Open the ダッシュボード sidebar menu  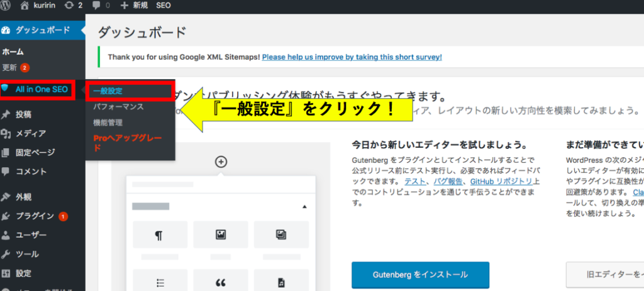point(43,30)
